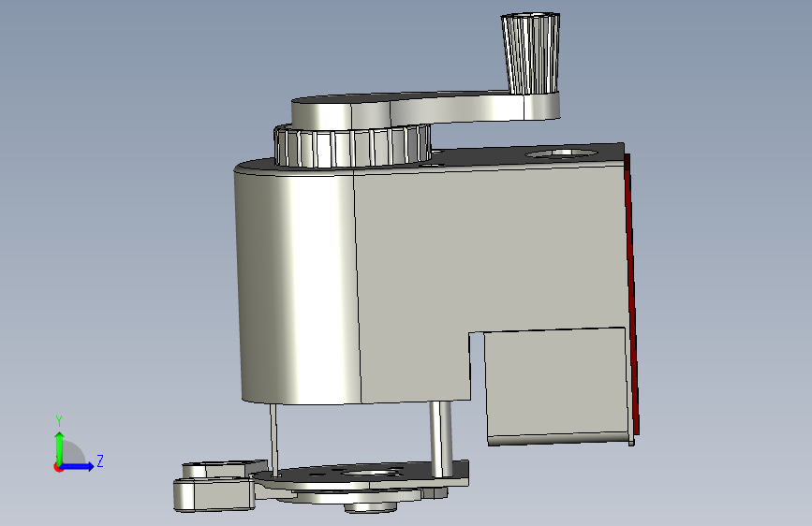Select the round boss under the base plate
Screen dimensions: 812x526
(370, 507)
